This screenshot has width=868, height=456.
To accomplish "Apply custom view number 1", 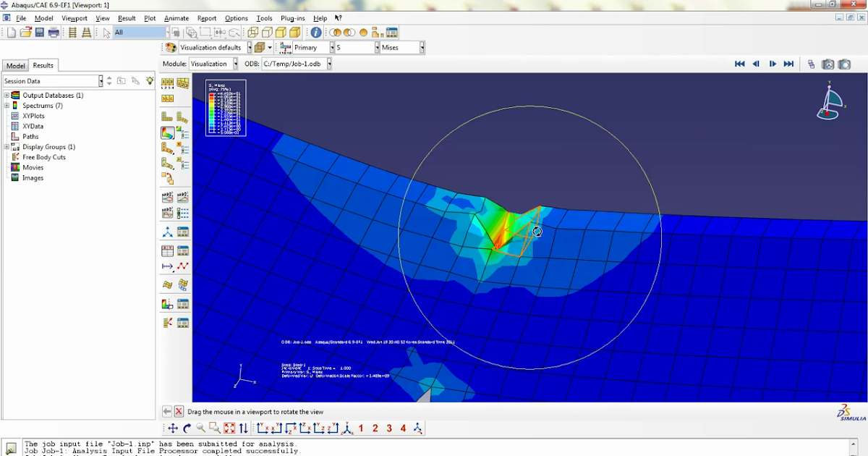I will pos(361,428).
